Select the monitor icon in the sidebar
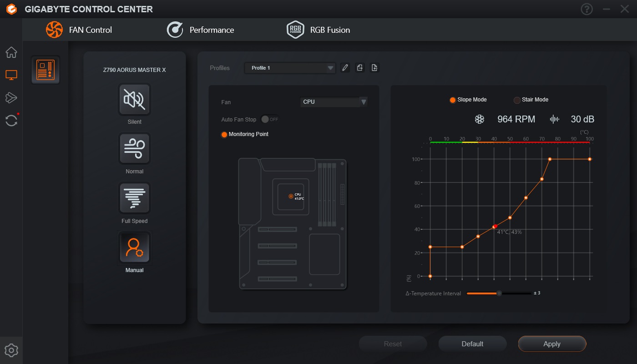637x364 pixels. [x=11, y=75]
